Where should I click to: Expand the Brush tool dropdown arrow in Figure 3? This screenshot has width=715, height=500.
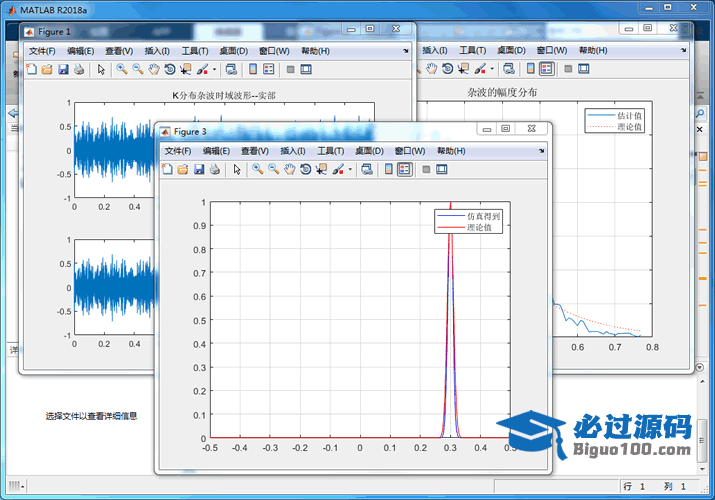click(x=349, y=170)
